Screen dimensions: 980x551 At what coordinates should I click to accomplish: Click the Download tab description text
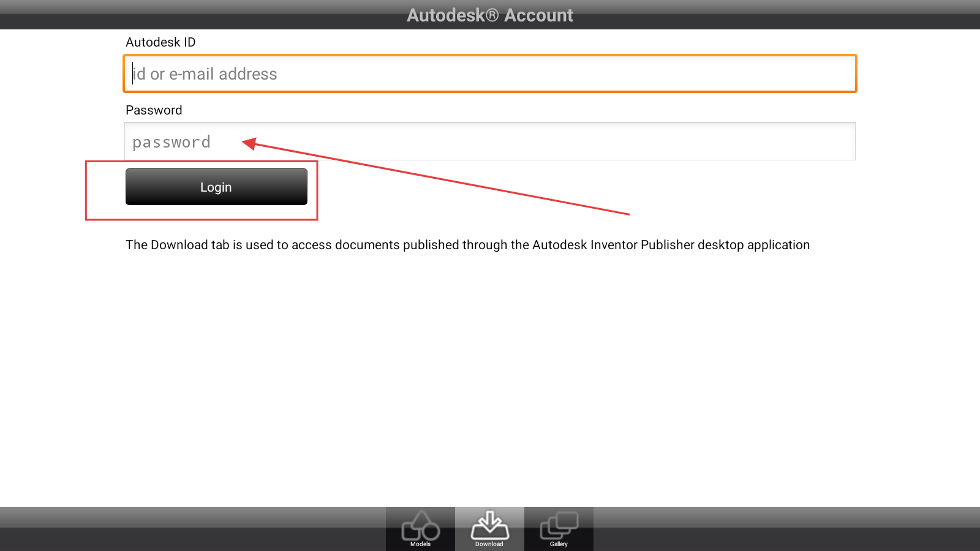[x=467, y=245]
